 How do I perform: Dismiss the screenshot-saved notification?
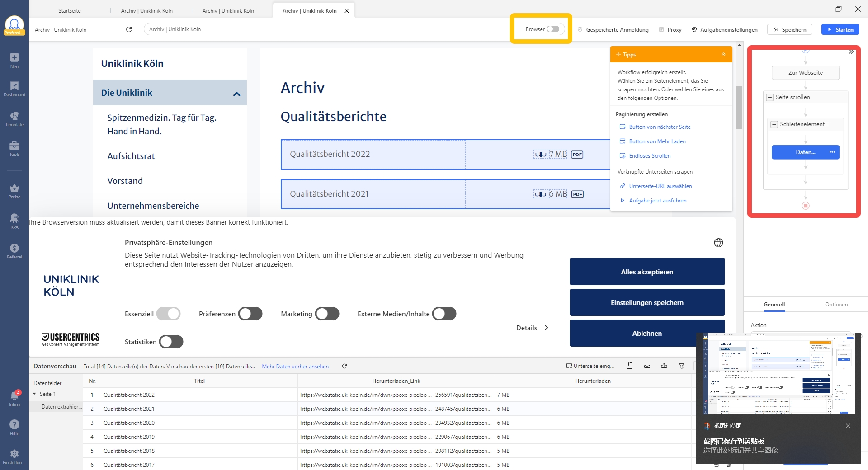(848, 426)
